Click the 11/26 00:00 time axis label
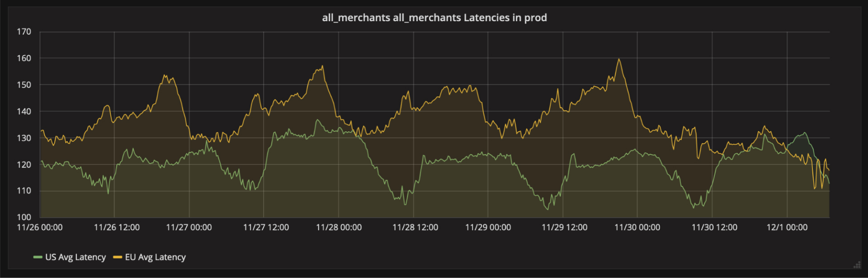The width and height of the screenshot is (868, 278). coord(40,227)
